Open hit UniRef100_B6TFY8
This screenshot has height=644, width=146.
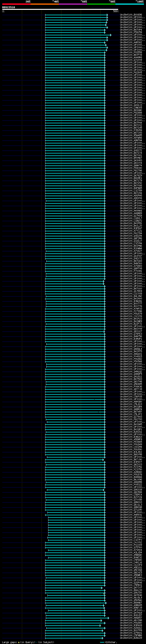click(x=131, y=55)
